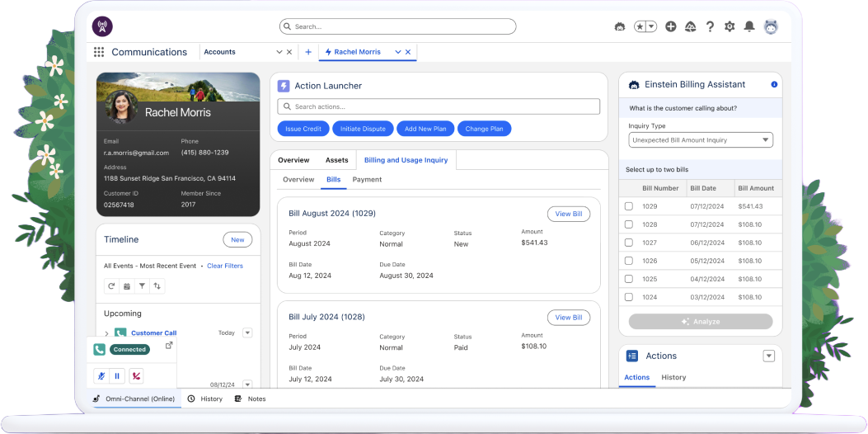Click the global create plus icon
Viewport: 868px width, 434px height.
(x=671, y=26)
